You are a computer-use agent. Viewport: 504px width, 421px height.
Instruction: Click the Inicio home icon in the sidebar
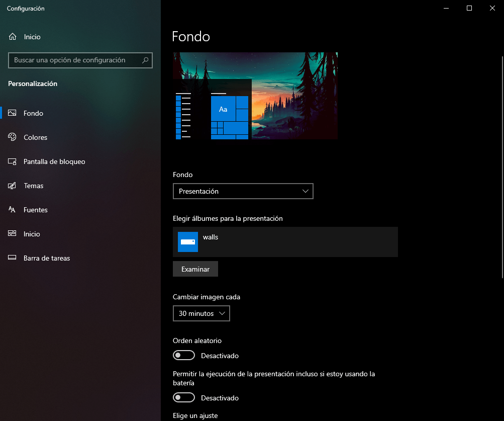point(13,37)
